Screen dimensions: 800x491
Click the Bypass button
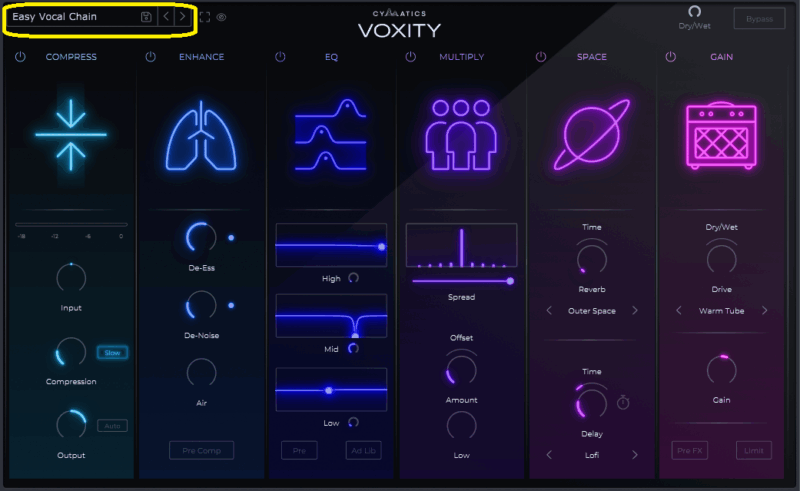[759, 19]
